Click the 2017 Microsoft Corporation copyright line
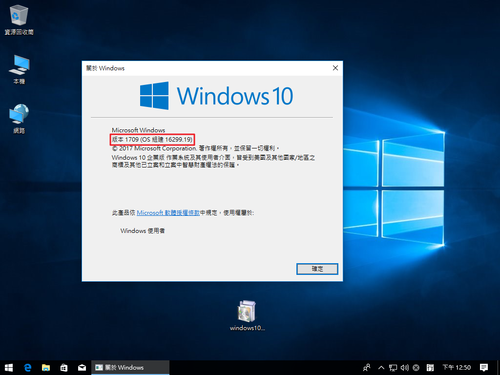The height and width of the screenshot is (375, 500). click(195, 148)
